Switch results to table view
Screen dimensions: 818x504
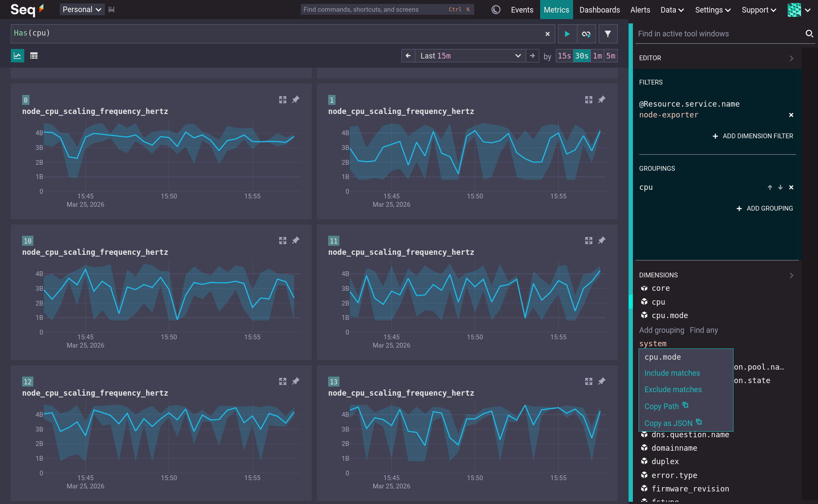click(x=34, y=55)
